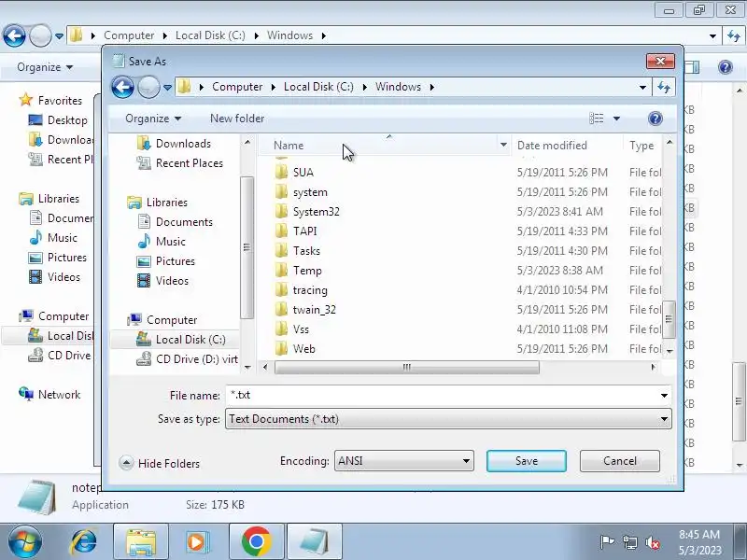Sort by the Type column header
This screenshot has height=560, width=747.
(641, 146)
